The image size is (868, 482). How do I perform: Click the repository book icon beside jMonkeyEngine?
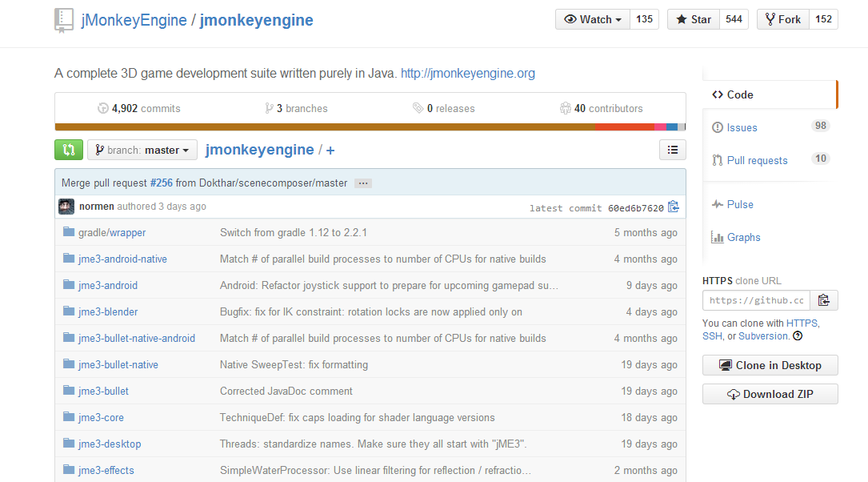(64, 21)
